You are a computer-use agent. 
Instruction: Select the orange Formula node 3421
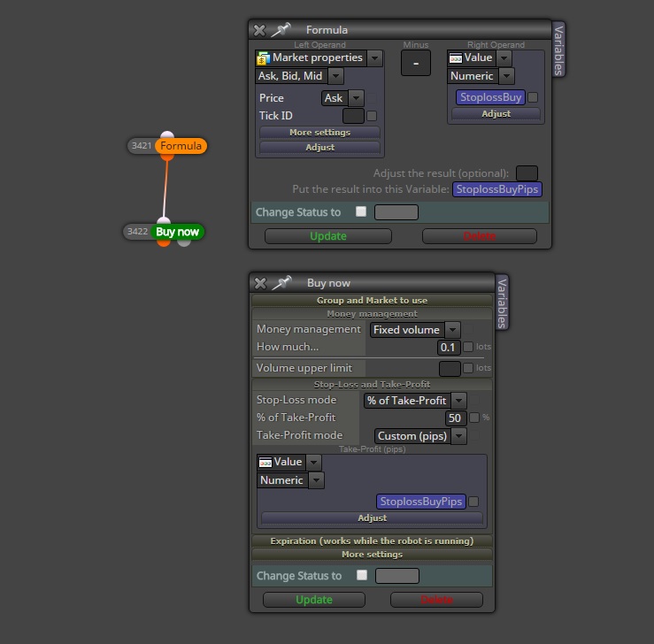[x=181, y=146]
